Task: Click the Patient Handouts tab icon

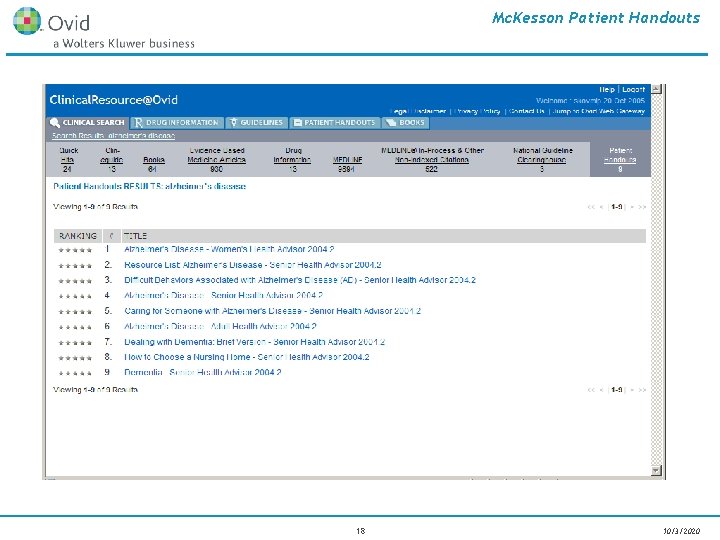Action: click(x=298, y=123)
